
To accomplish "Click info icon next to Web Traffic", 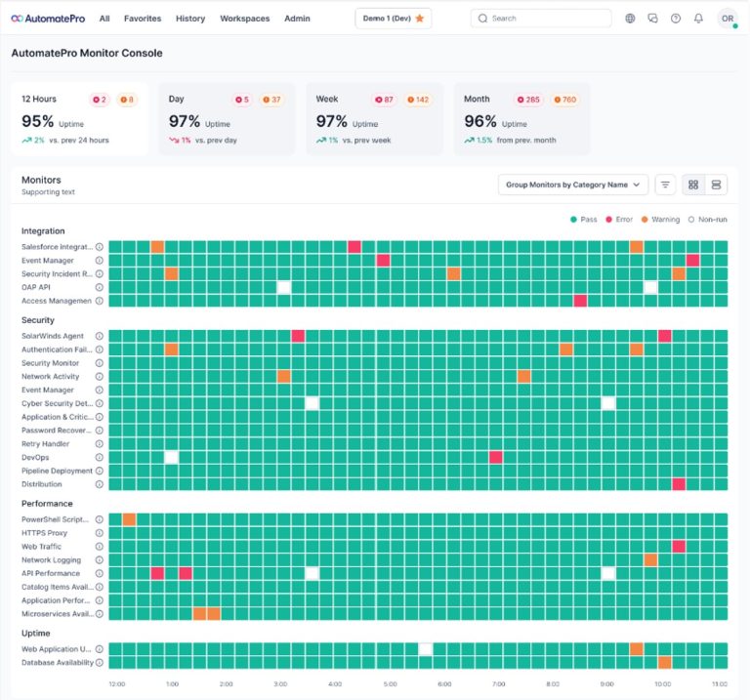I will [99, 547].
